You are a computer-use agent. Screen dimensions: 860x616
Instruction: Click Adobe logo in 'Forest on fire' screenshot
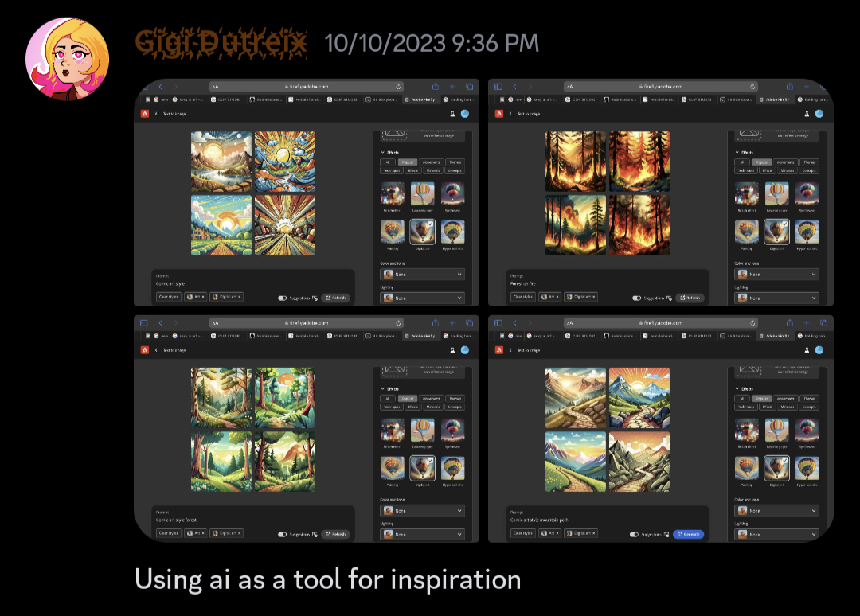point(499,114)
